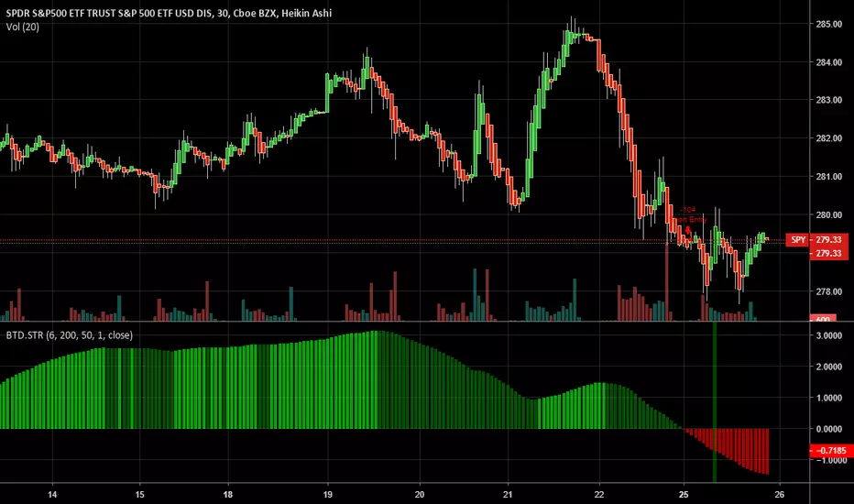Screen dimensions: 854x504
Task: Click the 283.00 price axis label
Action: coord(828,100)
